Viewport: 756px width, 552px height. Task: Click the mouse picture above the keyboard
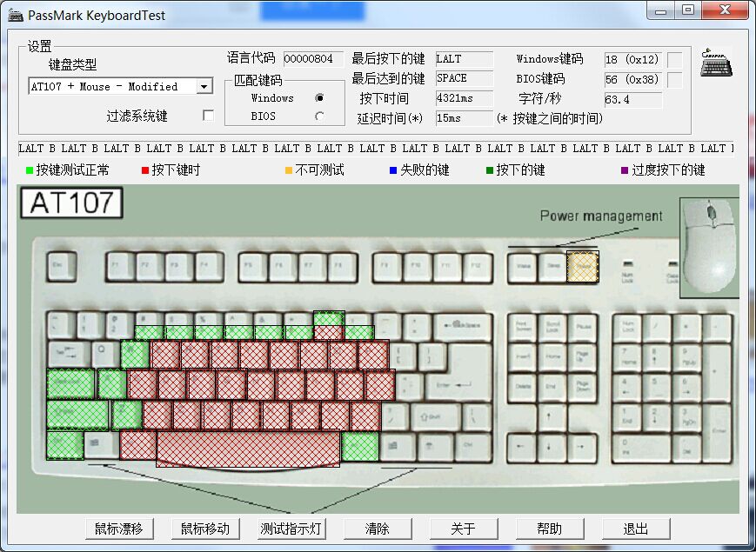click(709, 247)
